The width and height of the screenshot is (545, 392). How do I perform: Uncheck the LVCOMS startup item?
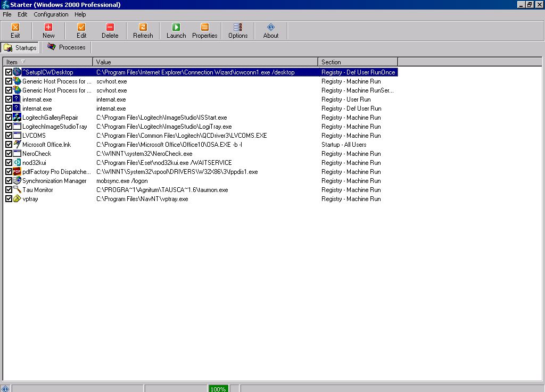click(9, 136)
